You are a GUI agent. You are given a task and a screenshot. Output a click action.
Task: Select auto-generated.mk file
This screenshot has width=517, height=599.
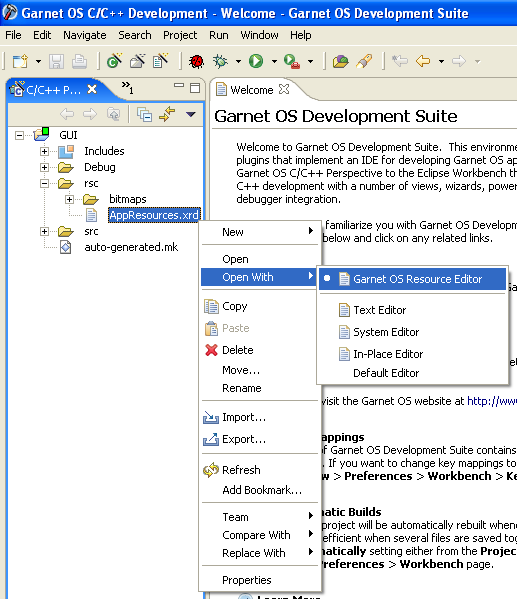131,247
